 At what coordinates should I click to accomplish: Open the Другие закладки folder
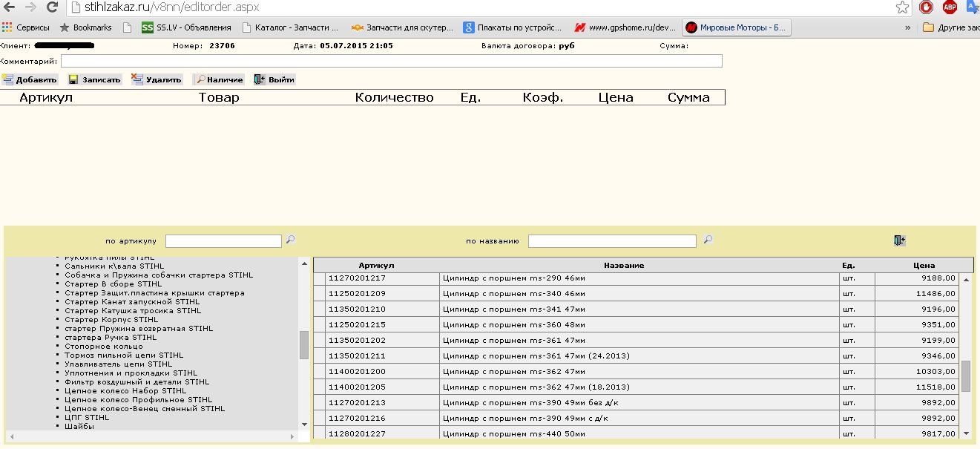click(951, 27)
